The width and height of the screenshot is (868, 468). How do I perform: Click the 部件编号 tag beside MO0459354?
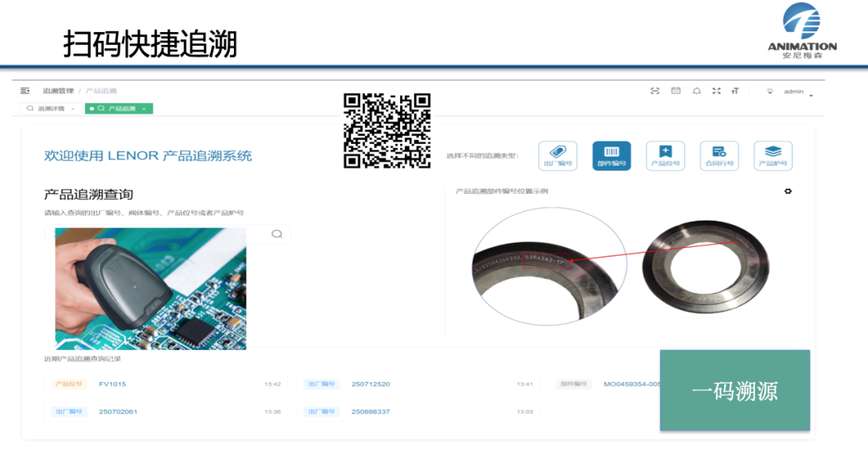574,384
